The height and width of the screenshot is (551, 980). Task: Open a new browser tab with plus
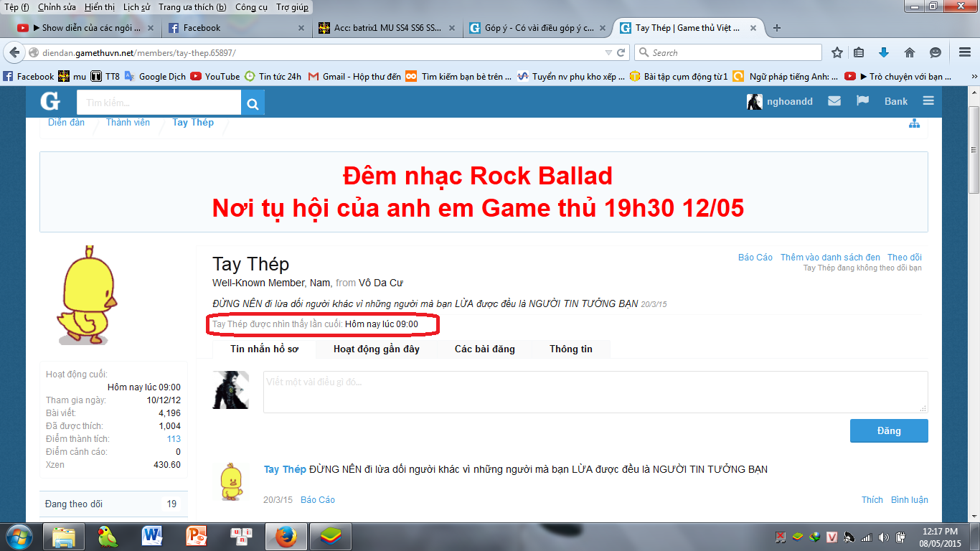click(x=776, y=28)
